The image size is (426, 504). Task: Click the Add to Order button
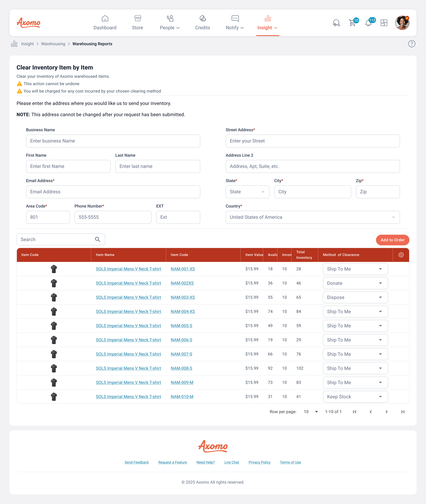392,240
